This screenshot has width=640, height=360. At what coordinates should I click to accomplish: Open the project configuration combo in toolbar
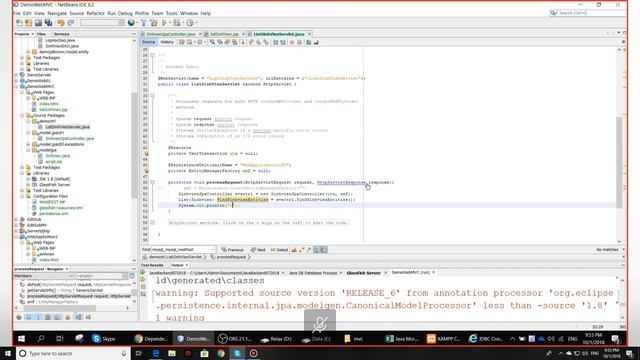[x=102, y=23]
